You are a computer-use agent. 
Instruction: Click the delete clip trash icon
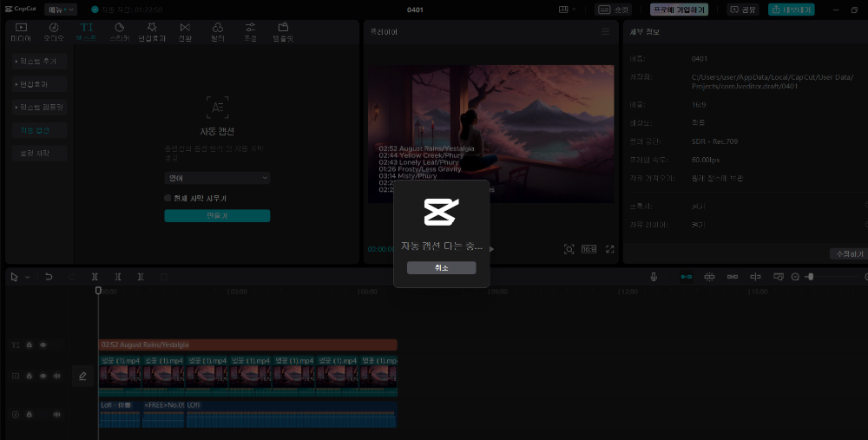[164, 277]
